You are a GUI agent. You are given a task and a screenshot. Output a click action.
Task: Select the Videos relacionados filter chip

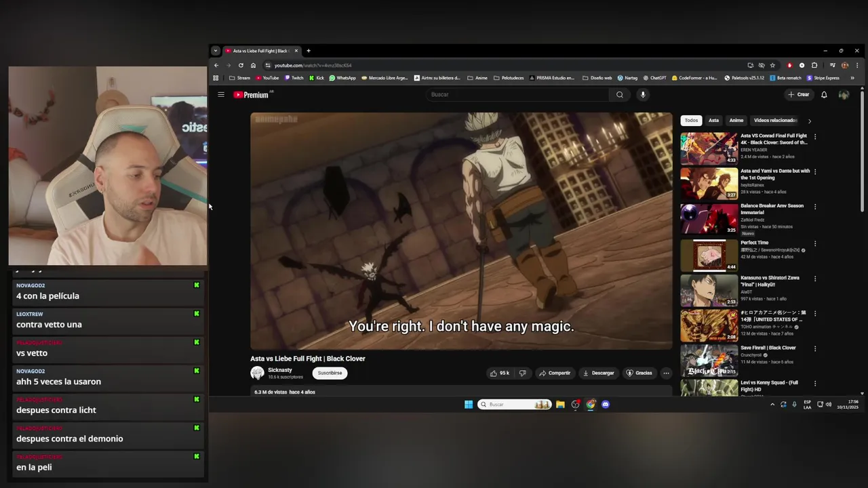coord(775,121)
